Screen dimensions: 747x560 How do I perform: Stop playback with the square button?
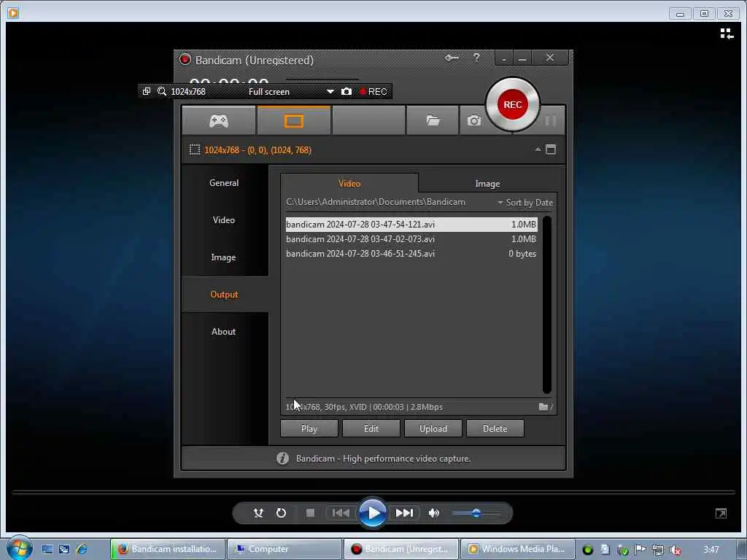pyautogui.click(x=310, y=513)
